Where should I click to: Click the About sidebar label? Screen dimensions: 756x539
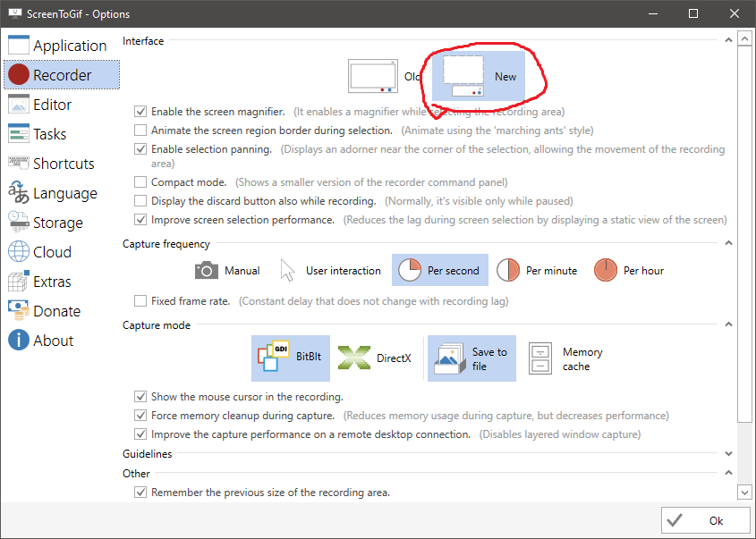tap(53, 341)
